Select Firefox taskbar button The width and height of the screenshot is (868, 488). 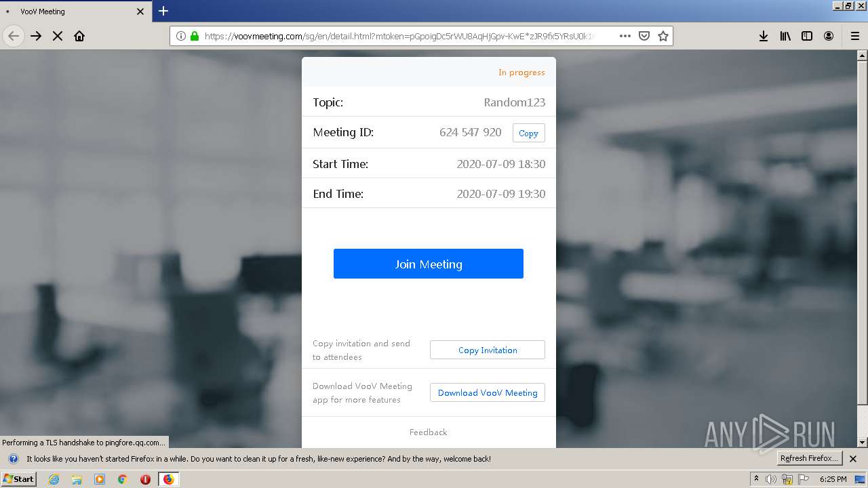tap(168, 479)
